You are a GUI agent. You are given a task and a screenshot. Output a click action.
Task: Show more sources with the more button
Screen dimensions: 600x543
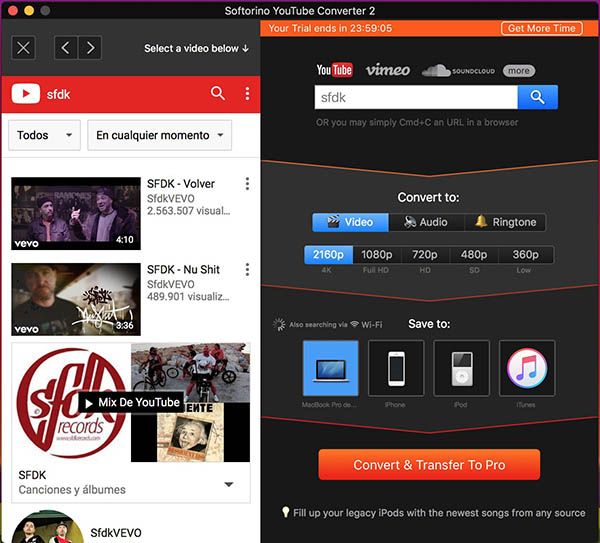(518, 71)
